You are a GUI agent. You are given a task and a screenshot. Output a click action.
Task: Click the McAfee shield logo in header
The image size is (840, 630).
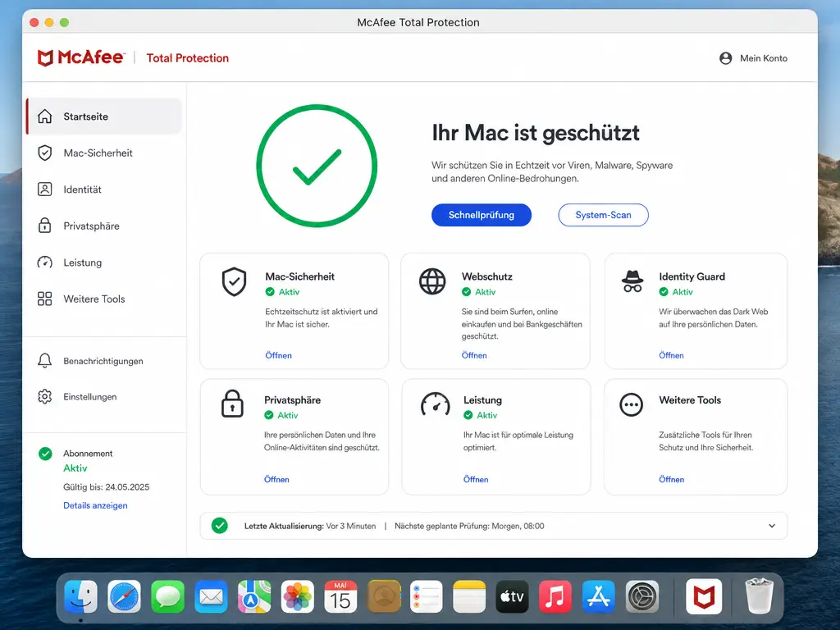click(x=45, y=58)
